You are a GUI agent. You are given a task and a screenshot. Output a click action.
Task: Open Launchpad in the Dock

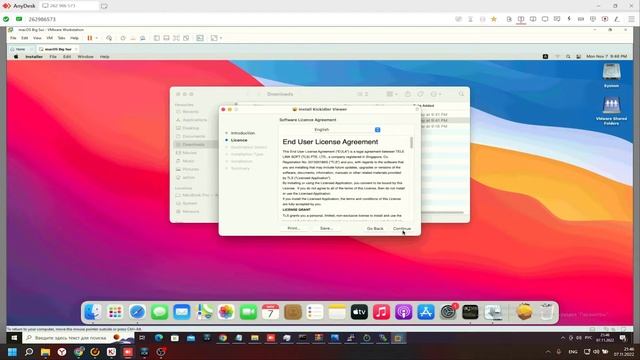coord(115,312)
